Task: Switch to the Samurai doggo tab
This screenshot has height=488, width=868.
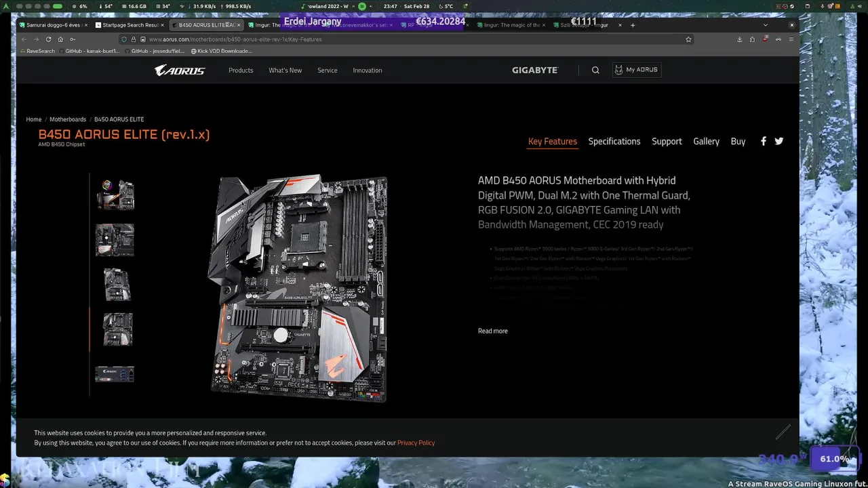Action: pyautogui.click(x=53, y=25)
